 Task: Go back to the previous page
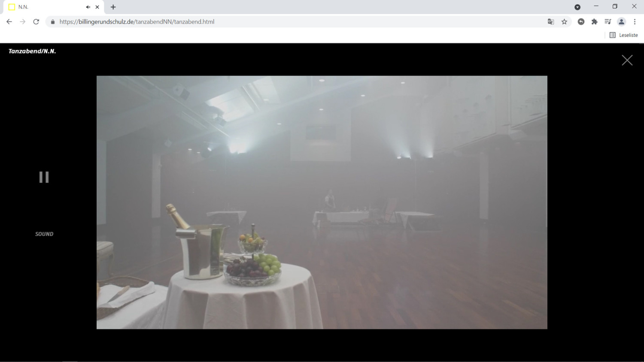(x=9, y=22)
